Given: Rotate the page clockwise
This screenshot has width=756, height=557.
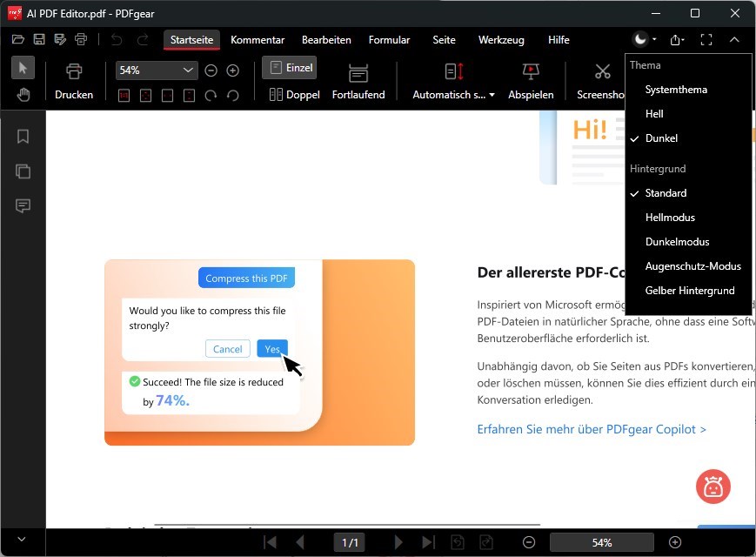Looking at the screenshot, I should point(211,96).
